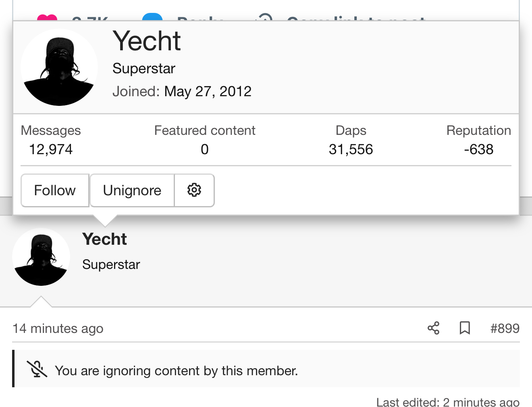Image resolution: width=532 pixels, height=407 pixels.
Task: Click the copy link to post icon
Action: [x=264, y=17]
